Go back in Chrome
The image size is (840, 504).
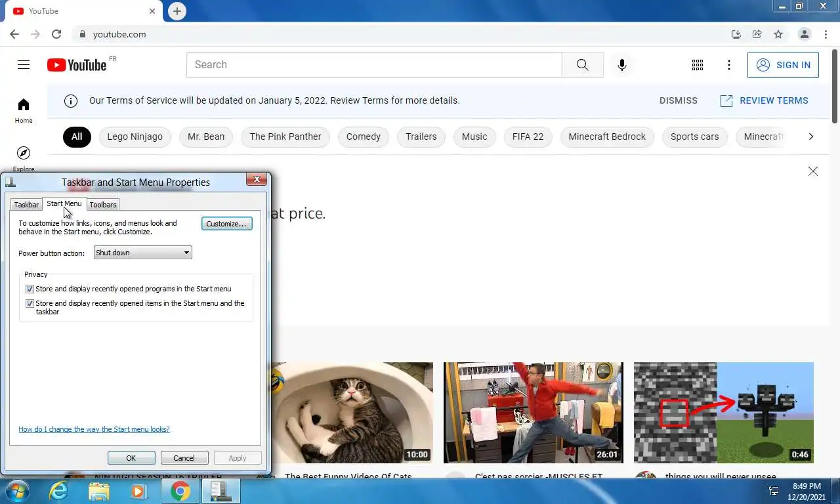click(14, 34)
